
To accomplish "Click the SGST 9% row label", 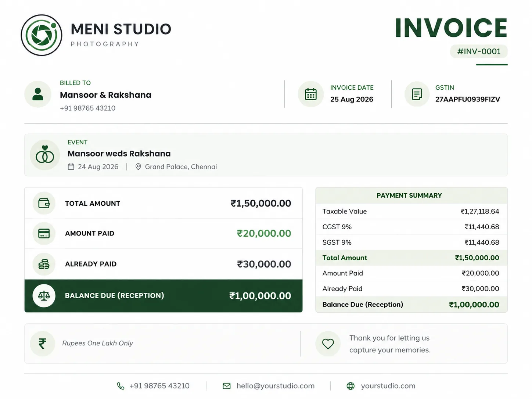I will point(337,242).
